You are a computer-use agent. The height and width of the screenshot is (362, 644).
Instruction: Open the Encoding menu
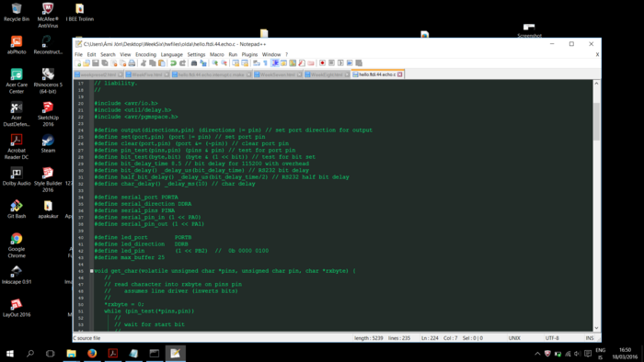click(145, 54)
